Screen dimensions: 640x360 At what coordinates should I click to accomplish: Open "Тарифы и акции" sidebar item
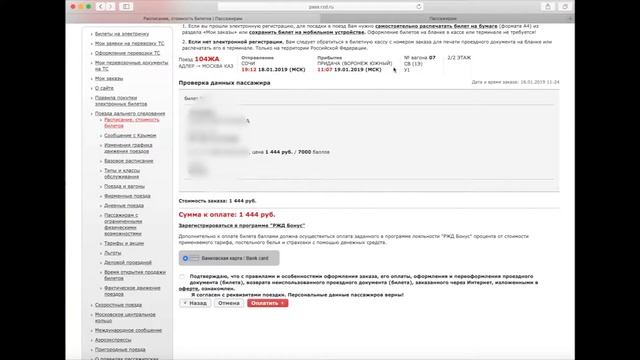click(x=124, y=243)
